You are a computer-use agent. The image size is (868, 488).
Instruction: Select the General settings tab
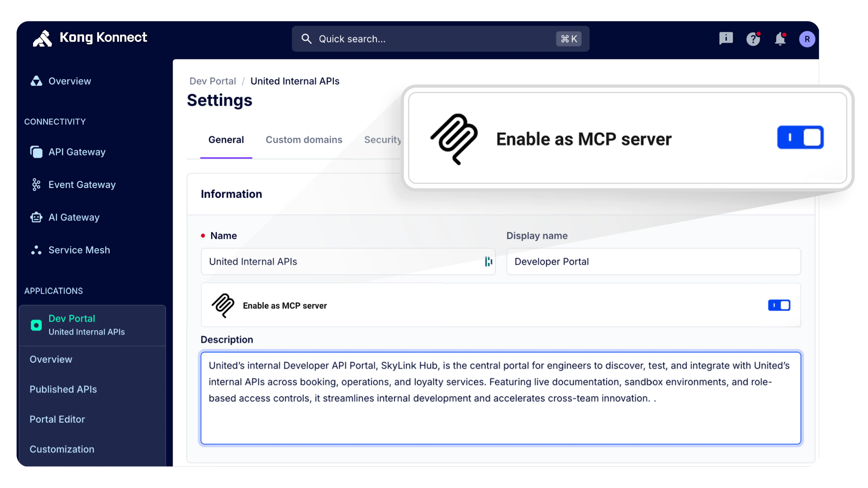click(226, 140)
